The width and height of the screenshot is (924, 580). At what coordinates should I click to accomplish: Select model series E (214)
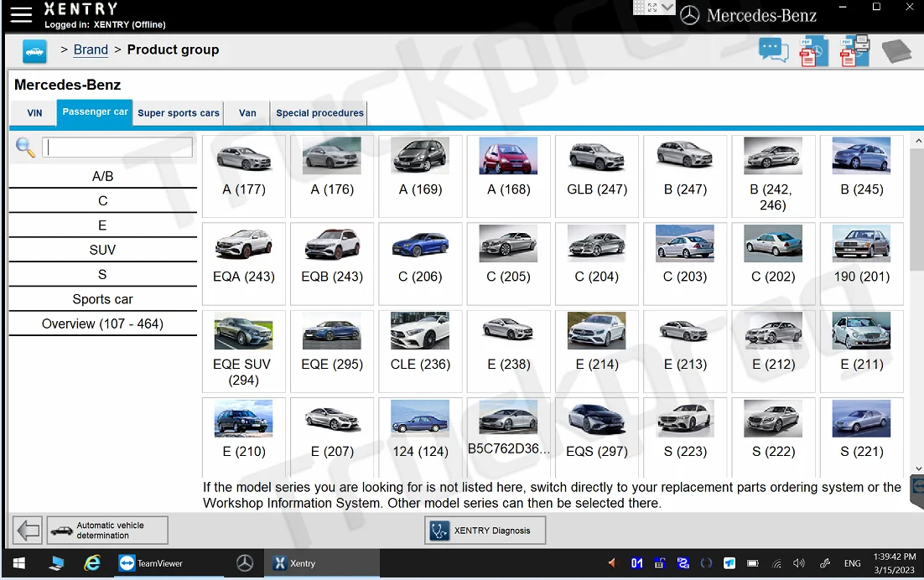[x=597, y=351]
